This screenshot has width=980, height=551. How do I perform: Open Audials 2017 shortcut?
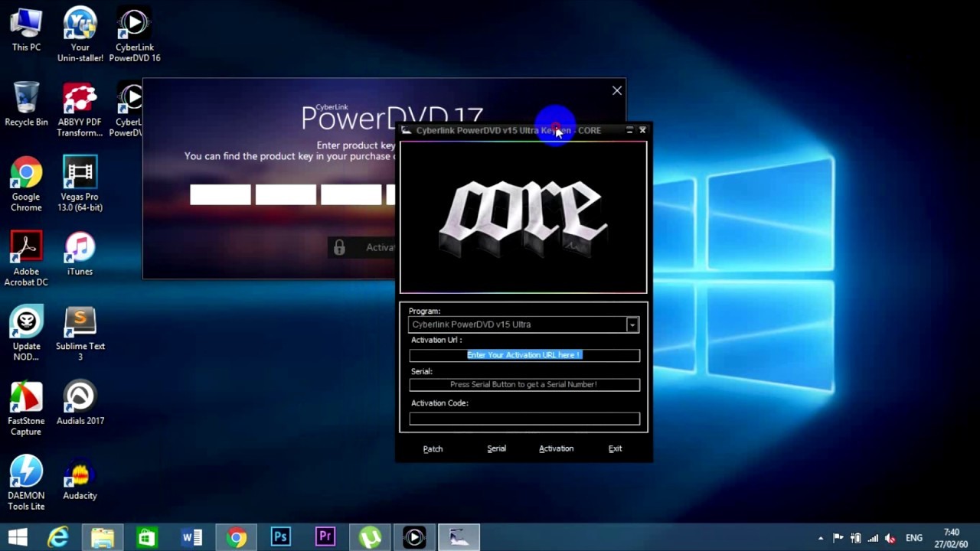(80, 403)
